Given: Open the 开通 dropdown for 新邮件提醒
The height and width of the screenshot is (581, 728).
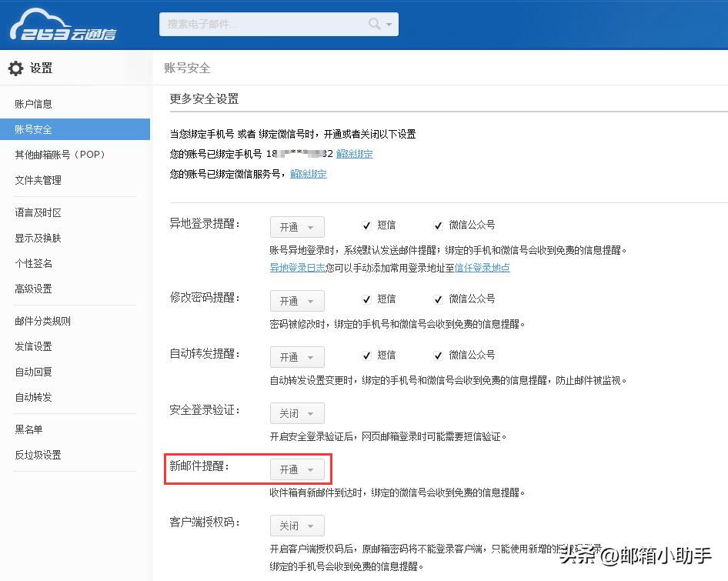Looking at the screenshot, I should click(x=297, y=469).
